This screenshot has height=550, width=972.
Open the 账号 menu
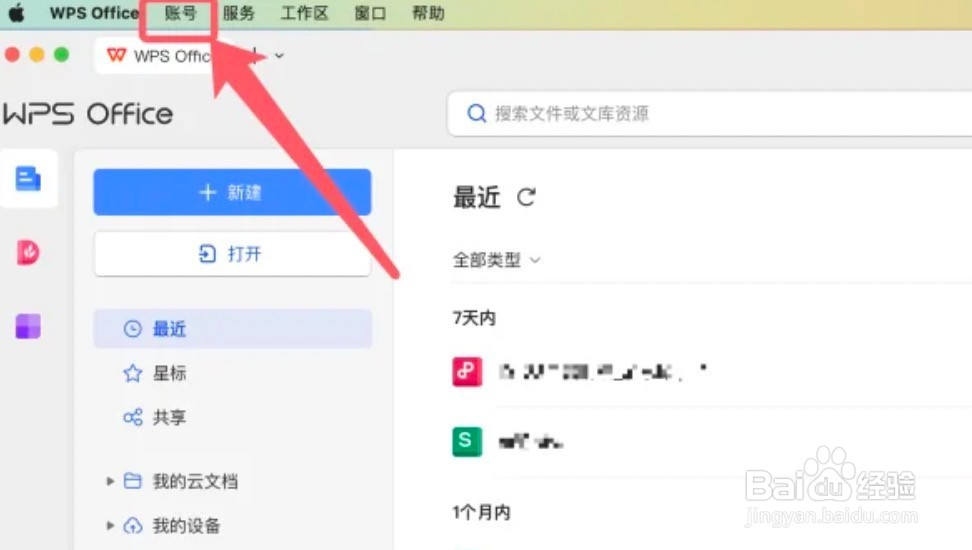pos(180,13)
